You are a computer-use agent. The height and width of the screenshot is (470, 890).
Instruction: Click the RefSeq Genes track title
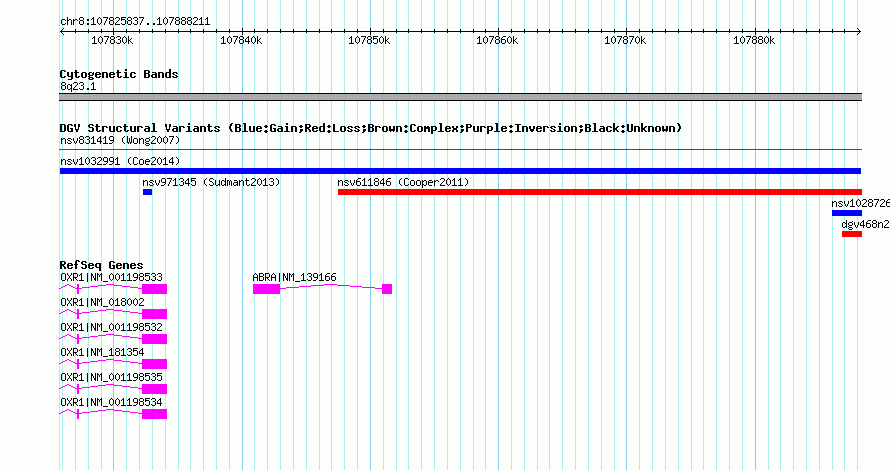coord(101,265)
